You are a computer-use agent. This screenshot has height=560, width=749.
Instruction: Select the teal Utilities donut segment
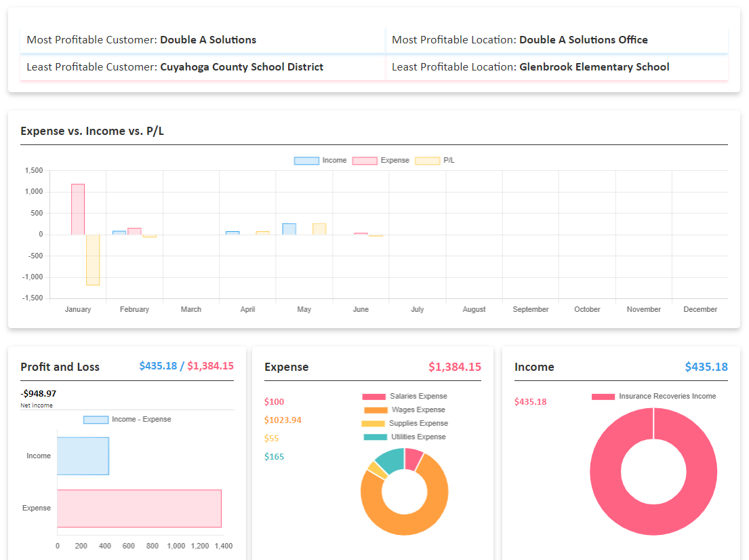[390, 460]
